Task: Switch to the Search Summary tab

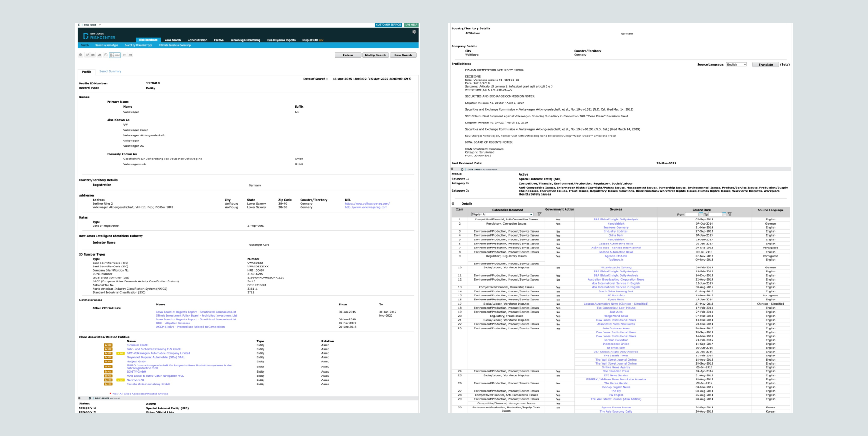Action: point(110,71)
